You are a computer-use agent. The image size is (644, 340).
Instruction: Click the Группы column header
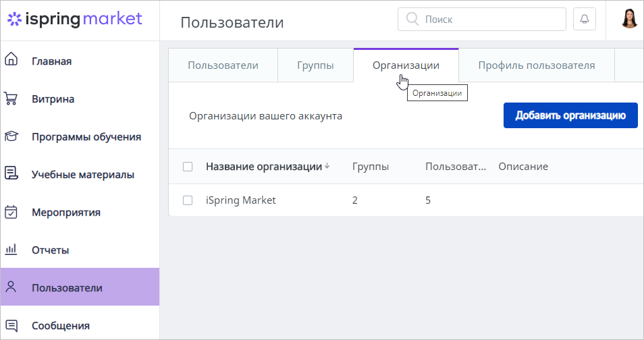click(x=371, y=167)
